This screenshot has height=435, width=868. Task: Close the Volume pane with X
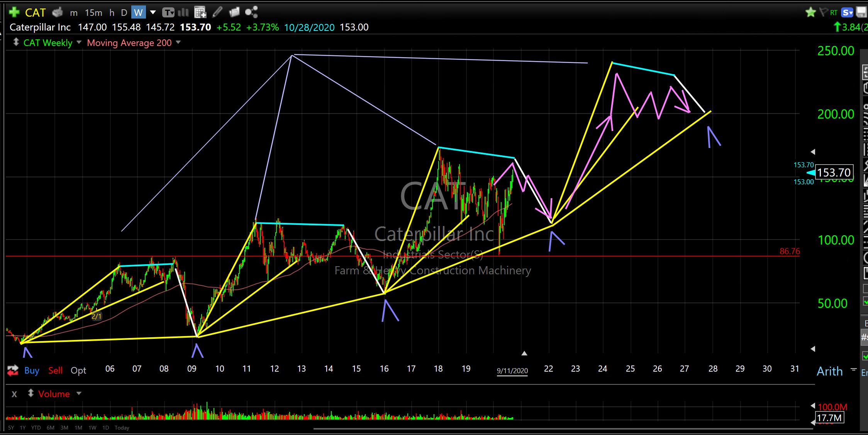(14, 394)
